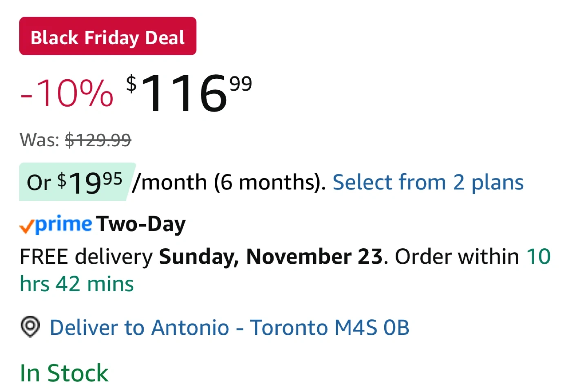Click the /month (6 months) text
This screenshot has width=588, height=390.
click(229, 182)
